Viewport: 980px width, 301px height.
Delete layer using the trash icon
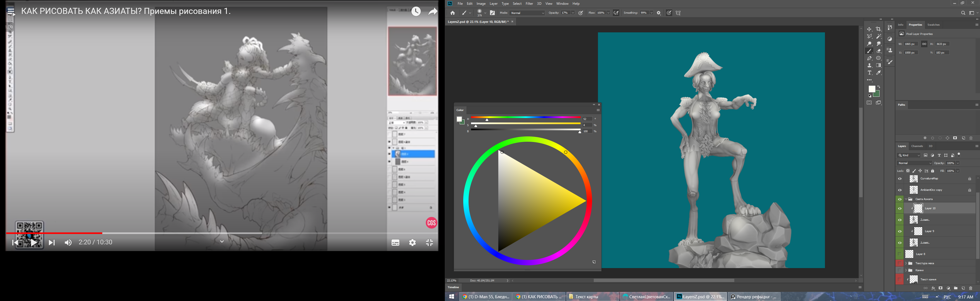tap(971, 288)
